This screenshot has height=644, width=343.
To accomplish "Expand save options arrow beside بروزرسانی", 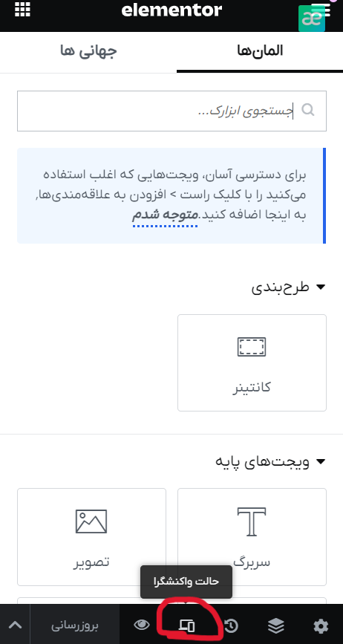I will [x=15, y=625].
